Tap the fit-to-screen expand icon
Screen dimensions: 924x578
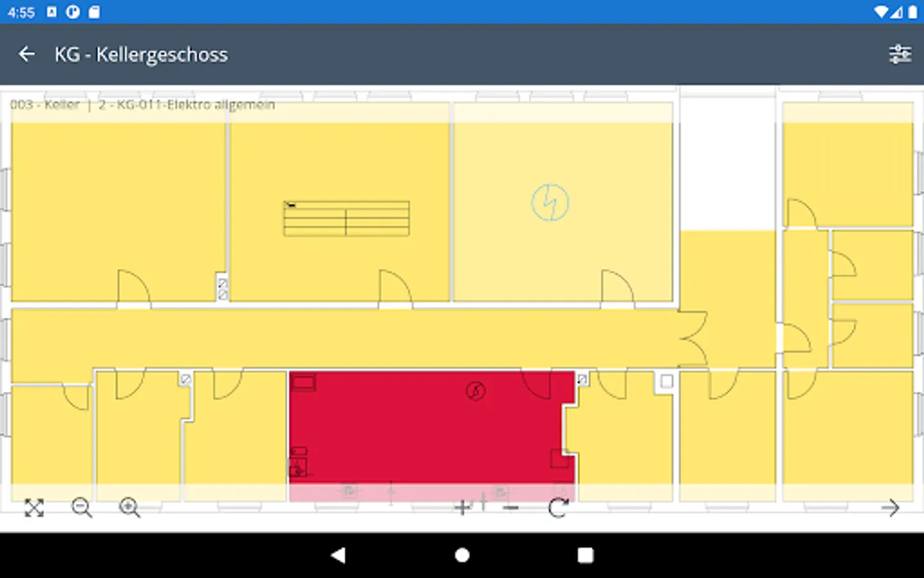click(x=34, y=508)
